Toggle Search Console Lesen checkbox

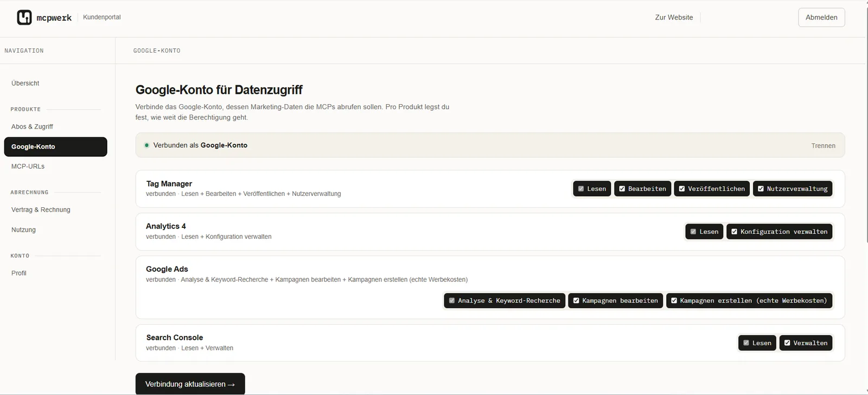tap(746, 343)
